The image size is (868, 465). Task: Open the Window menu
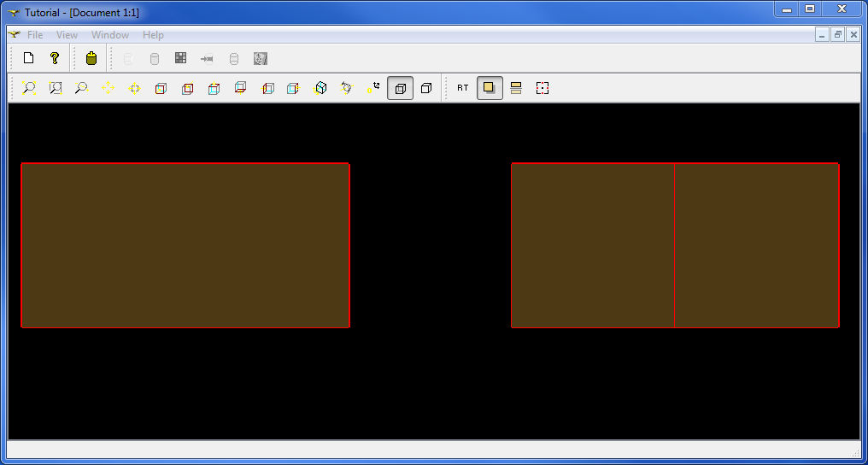tap(110, 35)
